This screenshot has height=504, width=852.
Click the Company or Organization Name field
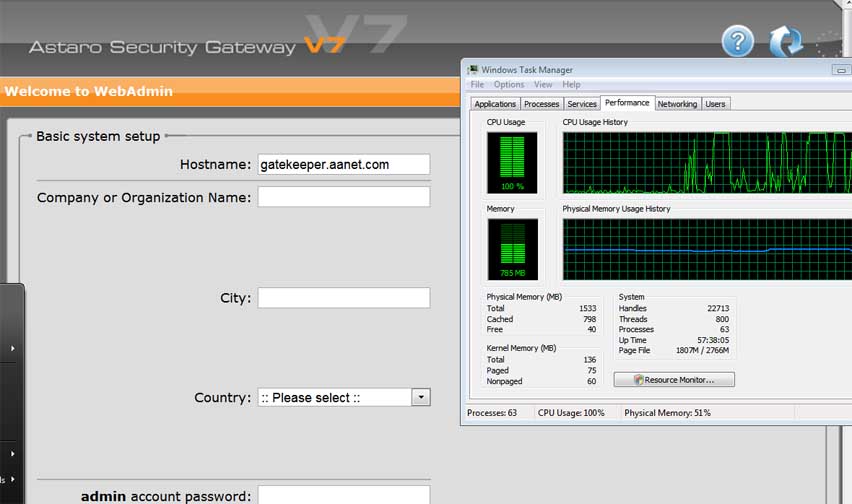[x=344, y=197]
